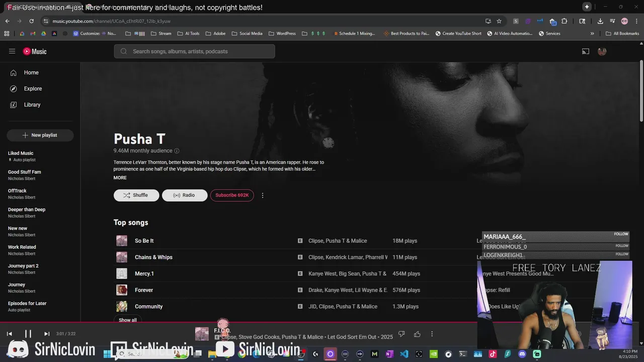
Task: Click the Shuffle button
Action: click(136, 195)
